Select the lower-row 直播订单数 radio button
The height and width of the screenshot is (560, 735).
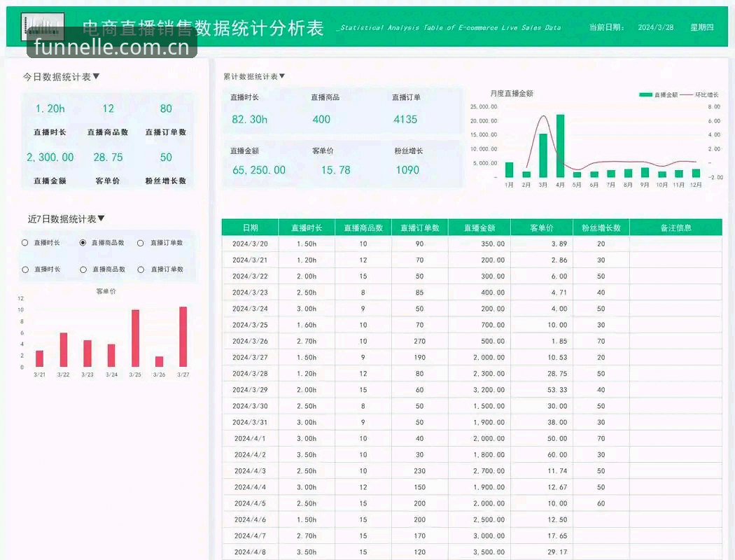141,269
